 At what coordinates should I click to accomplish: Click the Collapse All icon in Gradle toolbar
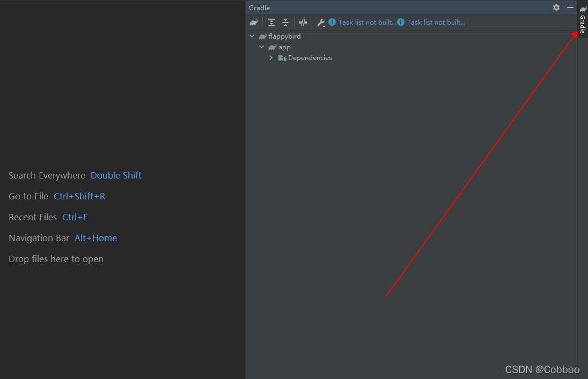tap(285, 23)
